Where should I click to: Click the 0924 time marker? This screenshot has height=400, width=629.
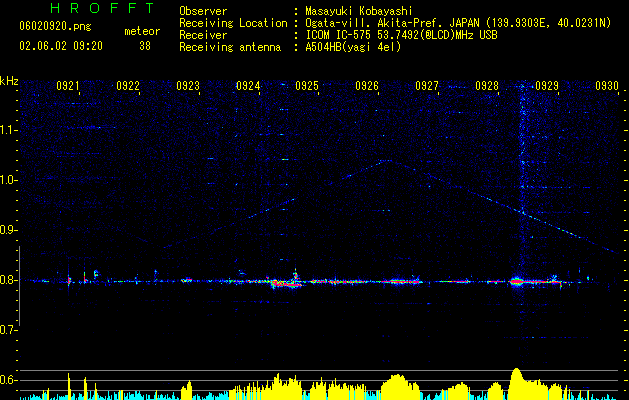[248, 86]
